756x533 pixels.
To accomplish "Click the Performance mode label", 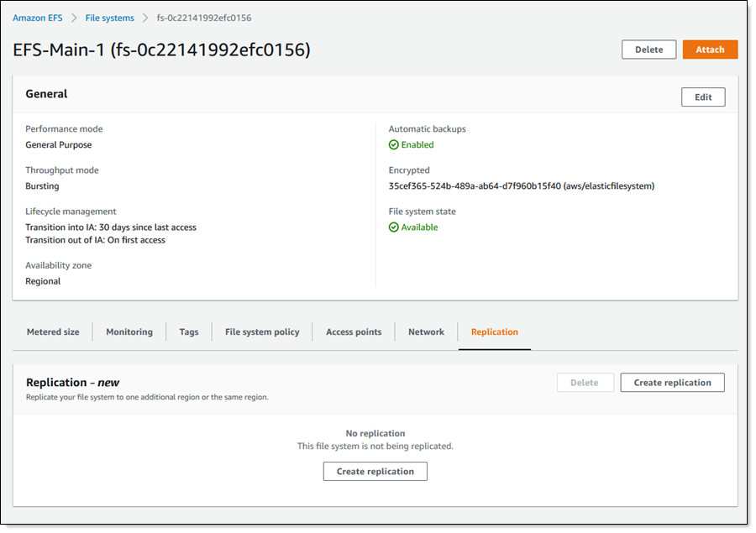I will tap(64, 128).
